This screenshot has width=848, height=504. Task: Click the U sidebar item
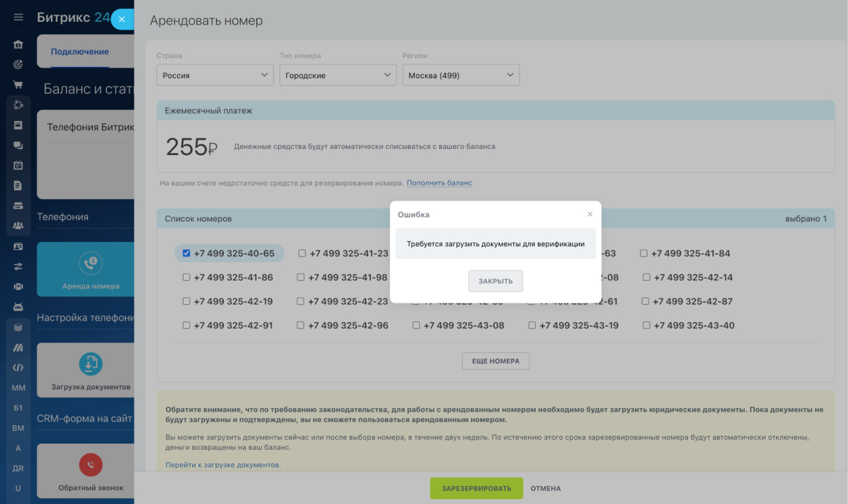pos(18,488)
